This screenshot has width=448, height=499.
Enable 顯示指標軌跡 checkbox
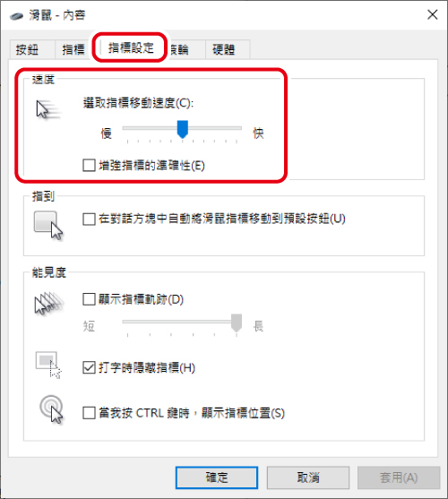point(89,299)
